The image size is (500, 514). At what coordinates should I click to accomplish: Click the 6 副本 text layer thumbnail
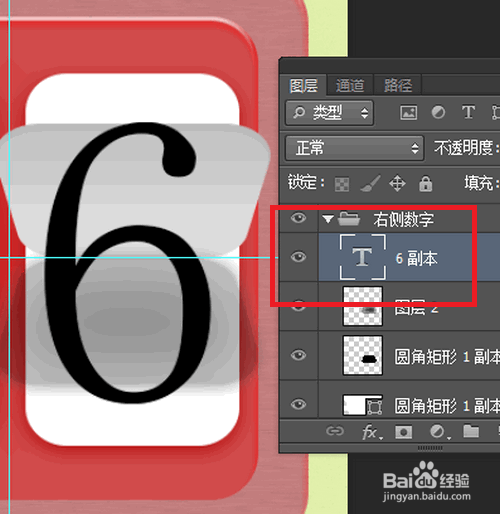tap(363, 257)
